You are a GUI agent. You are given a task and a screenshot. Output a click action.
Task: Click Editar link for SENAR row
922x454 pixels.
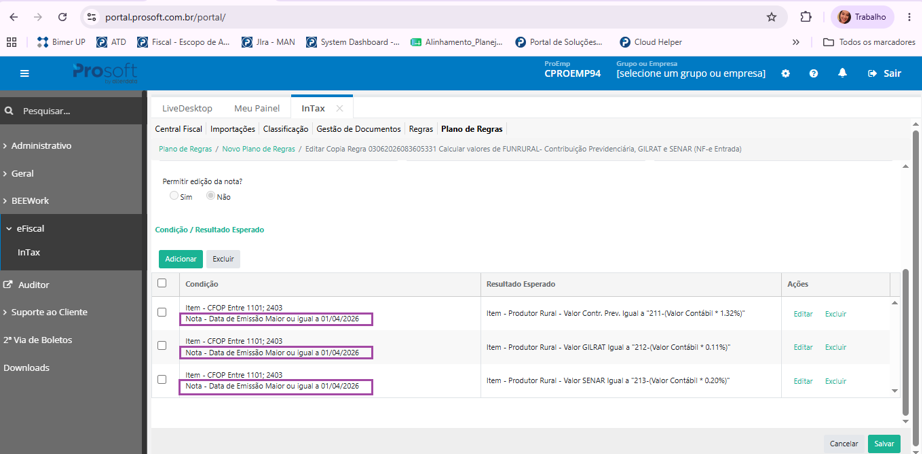[x=803, y=381]
